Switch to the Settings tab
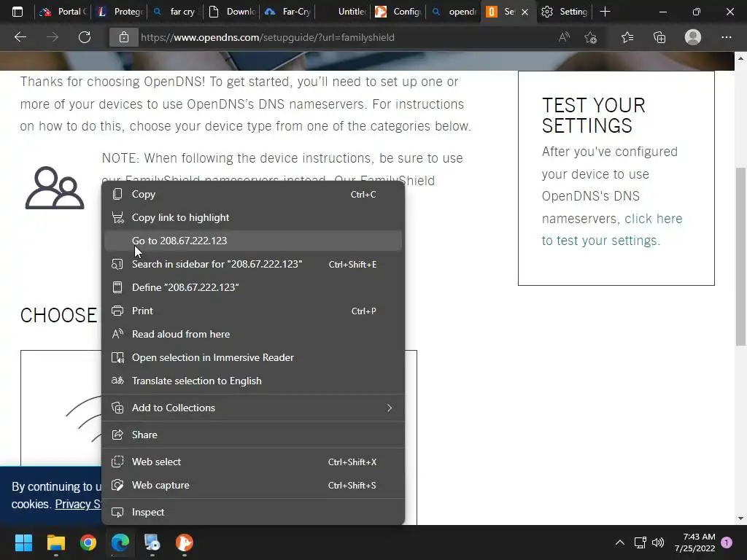Screen dimensions: 747x560 (565, 12)
